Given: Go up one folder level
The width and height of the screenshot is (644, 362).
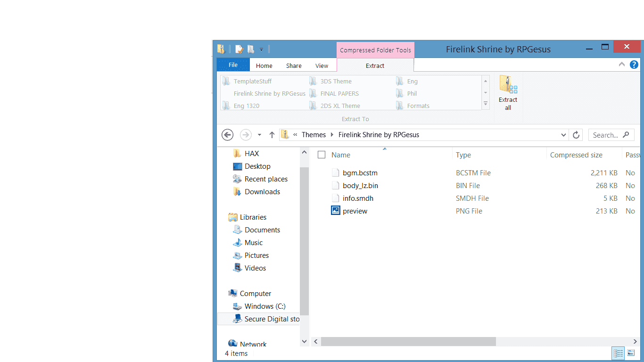Looking at the screenshot, I should 272,135.
